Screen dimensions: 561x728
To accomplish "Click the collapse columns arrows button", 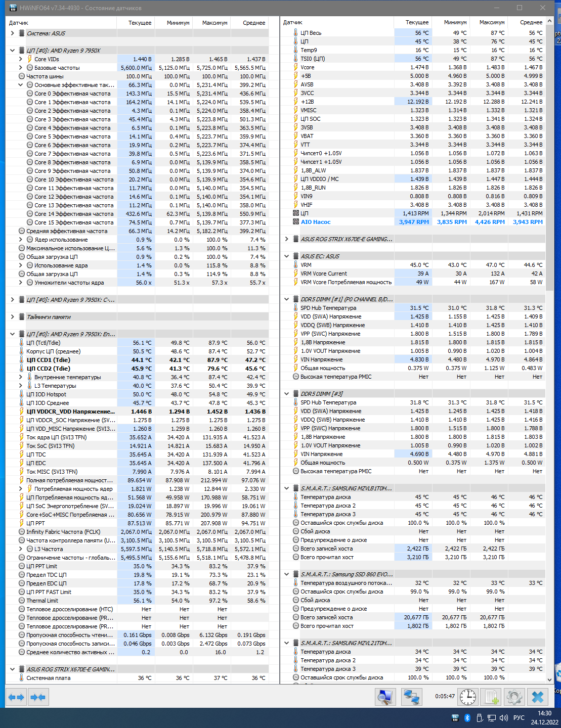I will tap(38, 697).
